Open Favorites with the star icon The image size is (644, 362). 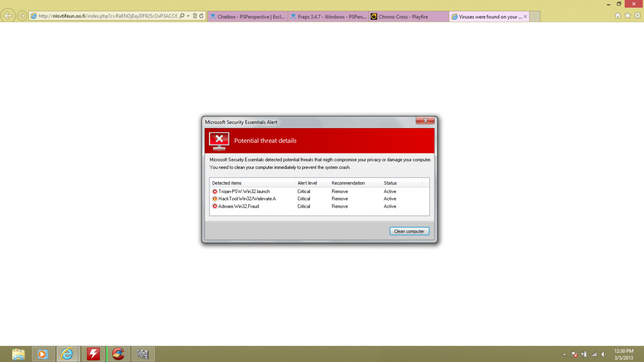click(x=628, y=15)
